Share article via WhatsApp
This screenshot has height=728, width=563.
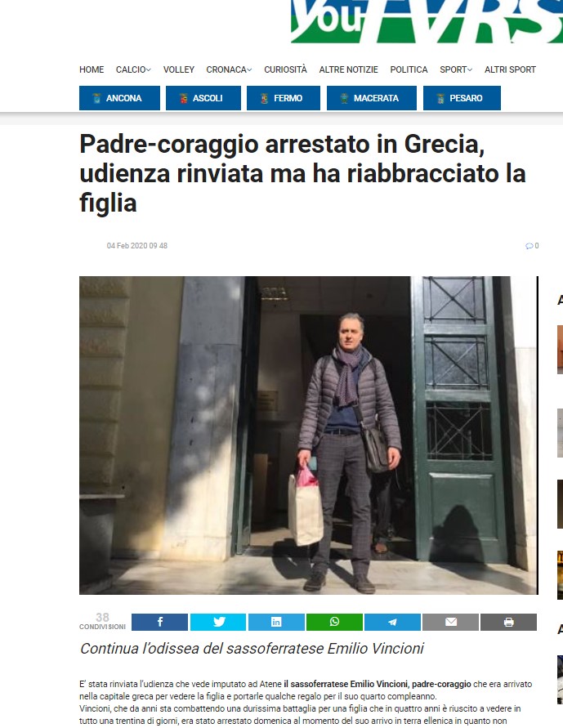click(x=334, y=622)
